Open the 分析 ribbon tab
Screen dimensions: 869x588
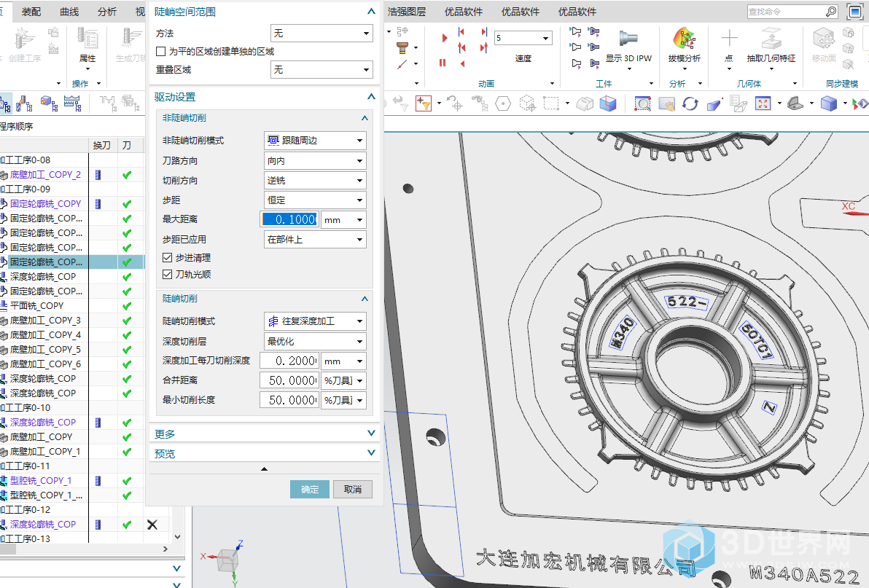point(106,12)
